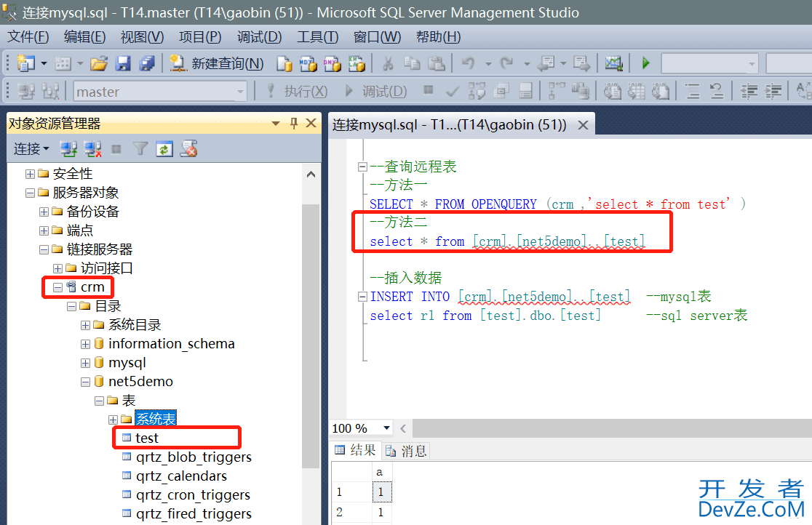
Task: Click the Comment Out Lines icon
Action: coord(692,92)
